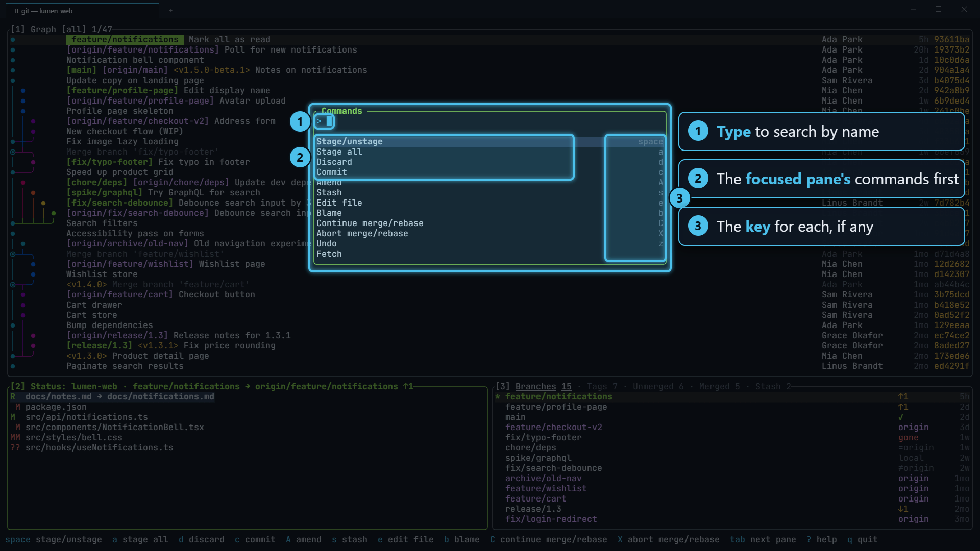Viewport: 980px width, 551px height.
Task: Select commit 'Fix typo in footer'
Action: coord(158,162)
